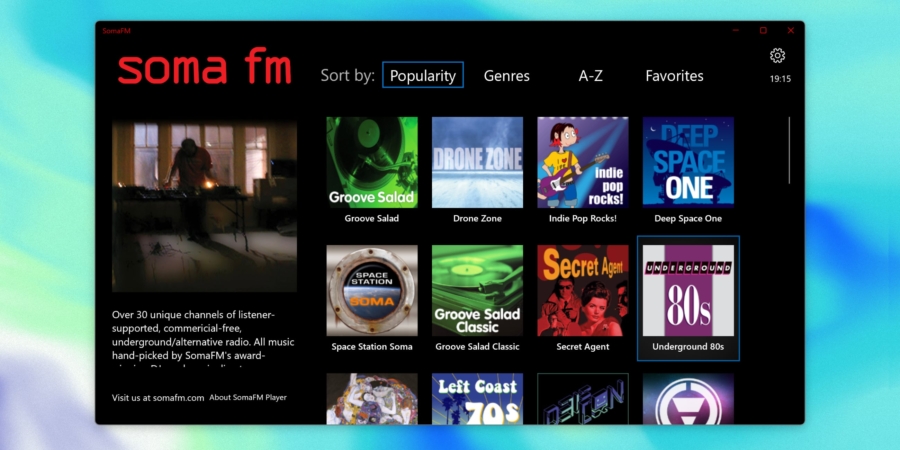Screen dimensions: 900x450
Task: Click the DJ video preview image
Action: (204, 206)
